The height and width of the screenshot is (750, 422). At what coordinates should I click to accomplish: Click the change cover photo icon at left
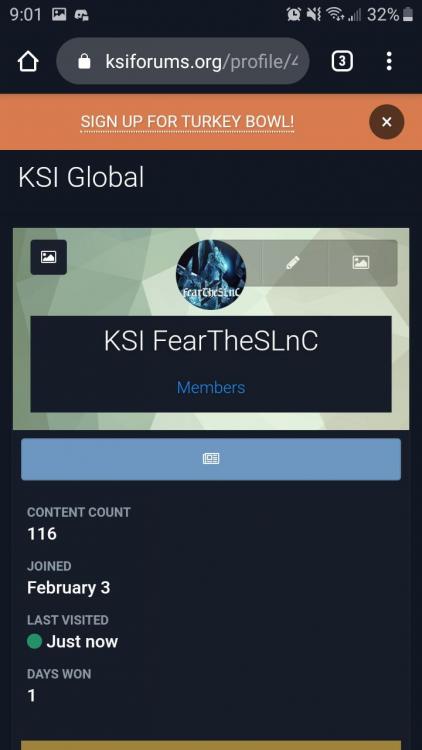(x=48, y=257)
